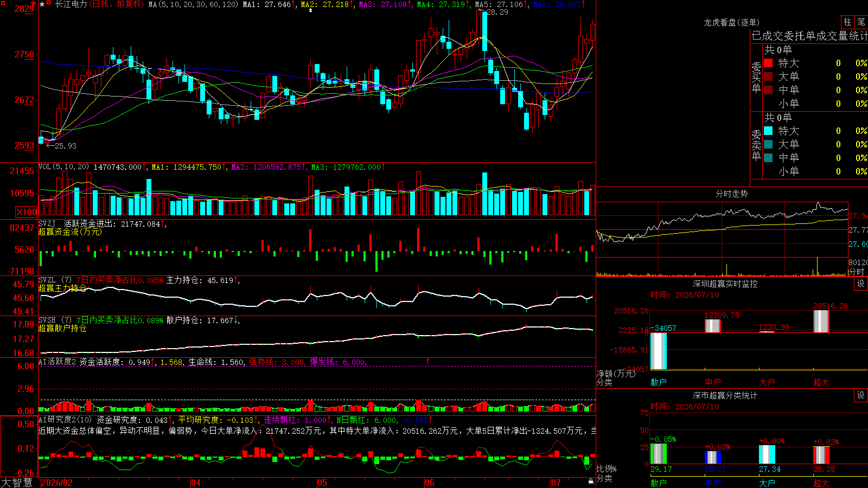The width and height of the screenshot is (868, 488).
Task: Open 设 settings of 深市超赢分类统计 panel
Action: (861, 395)
